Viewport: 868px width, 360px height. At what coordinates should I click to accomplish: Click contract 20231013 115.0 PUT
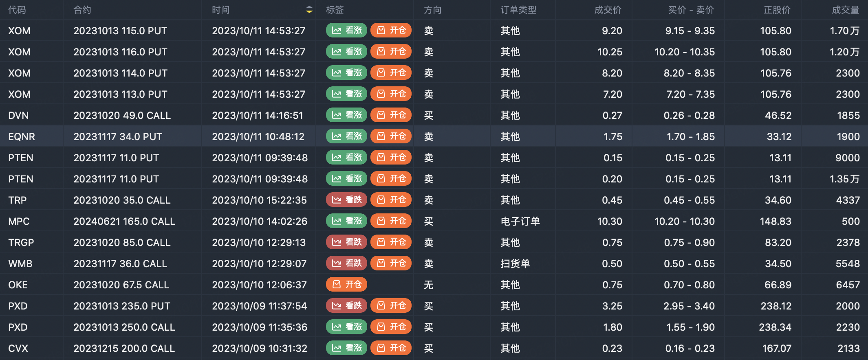click(120, 31)
